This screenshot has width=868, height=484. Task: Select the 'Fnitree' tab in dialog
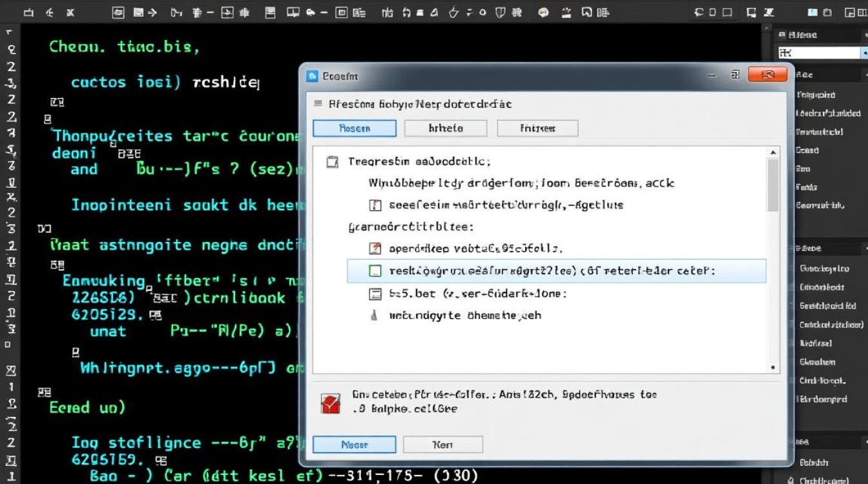(x=537, y=128)
